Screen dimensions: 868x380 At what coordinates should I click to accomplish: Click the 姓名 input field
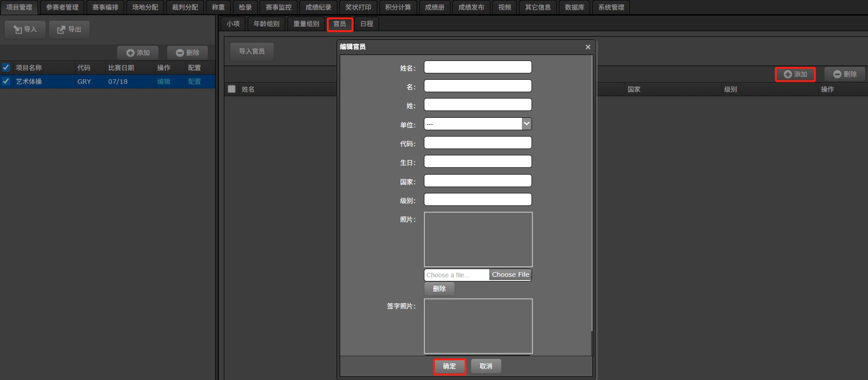pyautogui.click(x=477, y=67)
